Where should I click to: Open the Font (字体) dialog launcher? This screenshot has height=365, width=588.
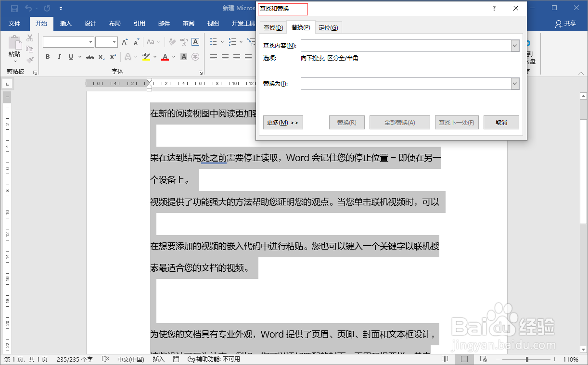click(x=201, y=73)
